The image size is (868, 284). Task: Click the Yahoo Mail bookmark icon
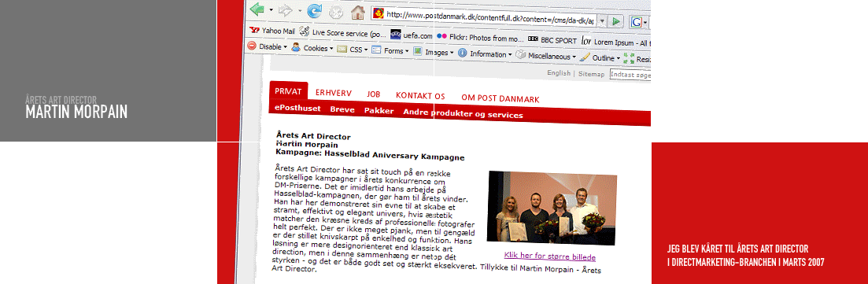pyautogui.click(x=255, y=31)
